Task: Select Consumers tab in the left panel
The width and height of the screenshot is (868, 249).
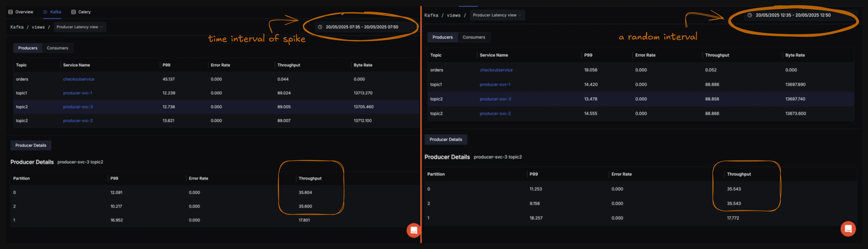Action: click(x=57, y=48)
